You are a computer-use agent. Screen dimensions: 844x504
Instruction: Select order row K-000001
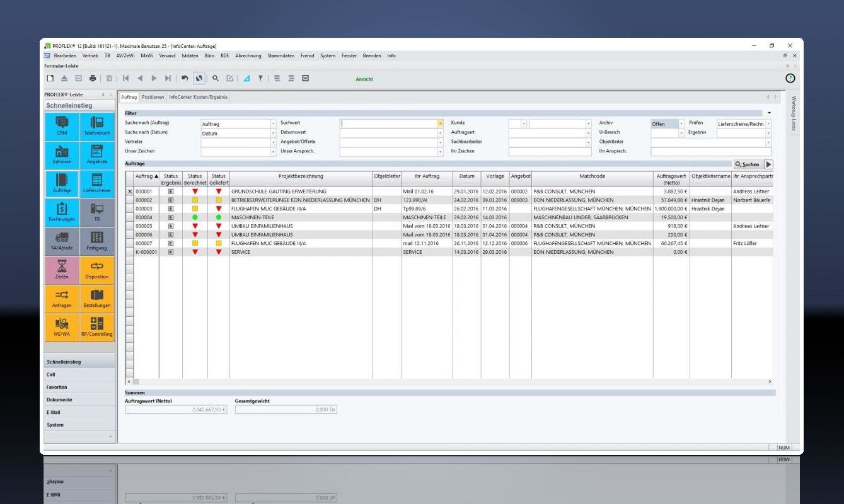(449, 252)
